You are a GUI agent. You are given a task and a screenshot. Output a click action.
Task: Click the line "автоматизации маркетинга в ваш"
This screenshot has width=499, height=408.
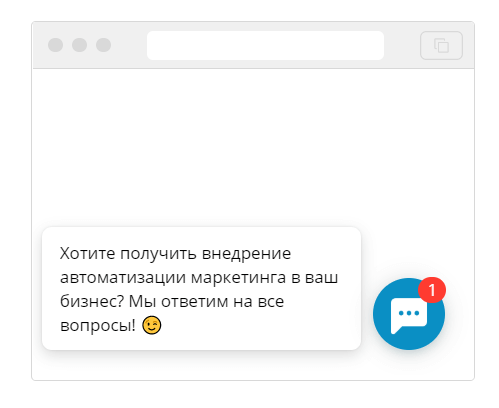[199, 277]
